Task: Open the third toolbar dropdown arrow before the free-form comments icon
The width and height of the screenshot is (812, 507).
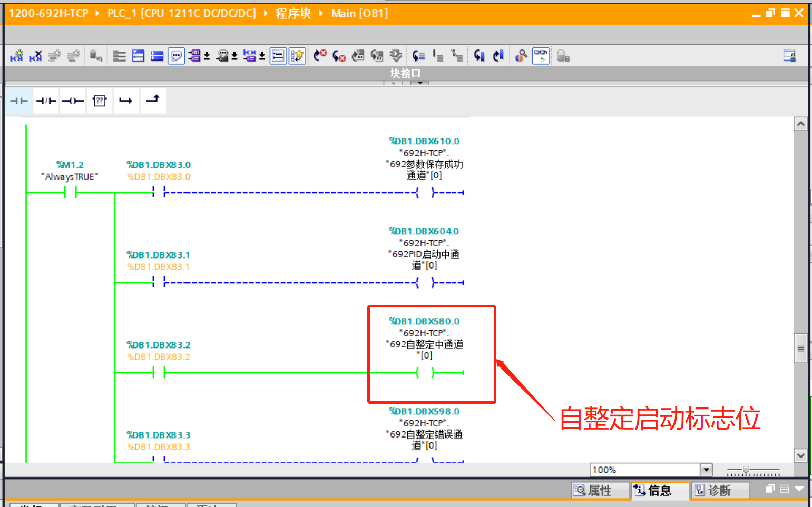Action: tap(262, 56)
